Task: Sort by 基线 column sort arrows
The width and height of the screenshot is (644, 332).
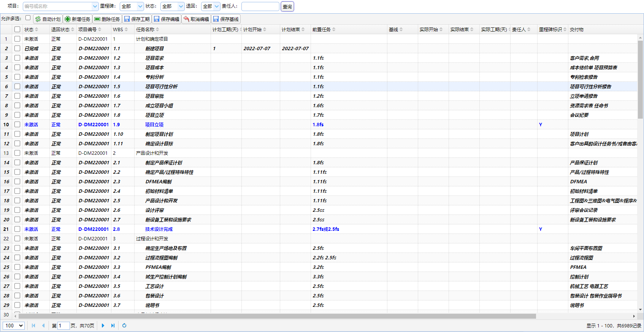Action: click(x=401, y=30)
